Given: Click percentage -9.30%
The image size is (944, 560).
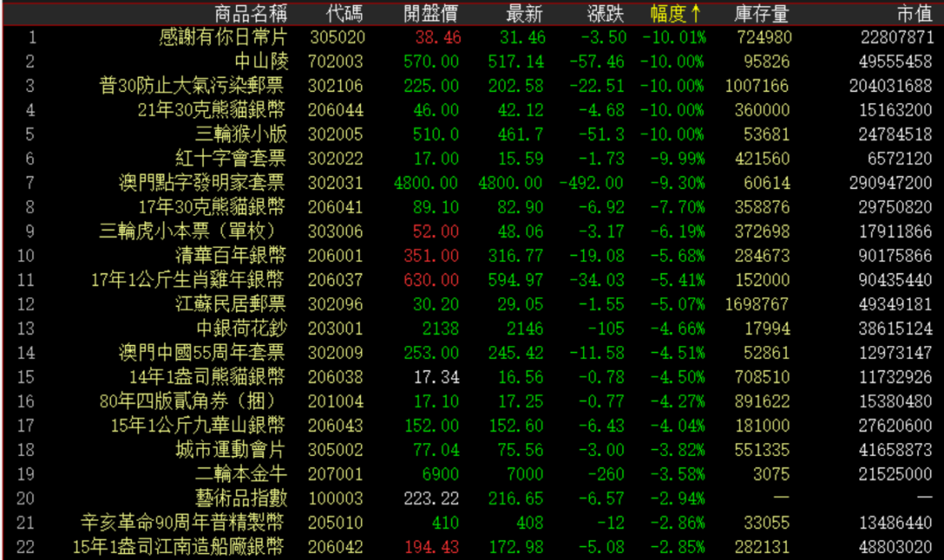Looking at the screenshot, I should [677, 183].
